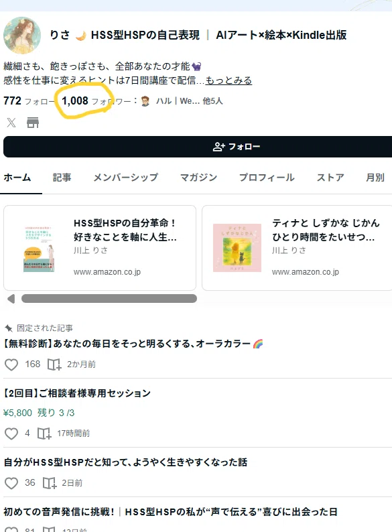Open the store shop icon

[x=33, y=123]
